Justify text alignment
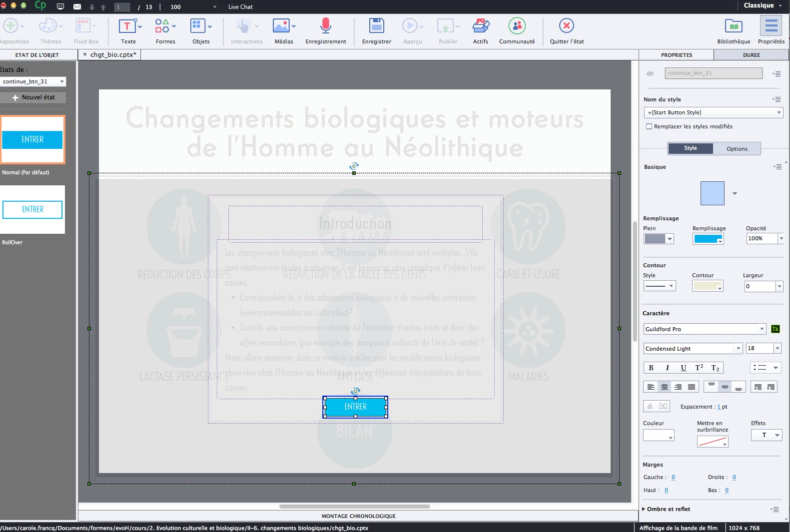The image size is (790, 532). pyautogui.click(x=692, y=387)
